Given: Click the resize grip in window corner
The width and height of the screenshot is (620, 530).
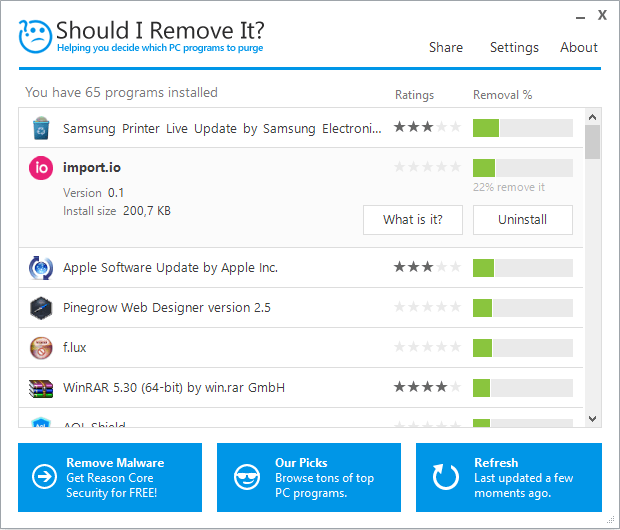Looking at the screenshot, I should 611,520.
